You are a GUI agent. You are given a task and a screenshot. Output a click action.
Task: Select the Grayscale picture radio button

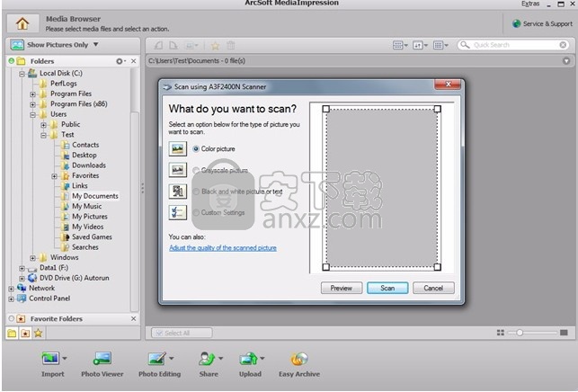196,170
